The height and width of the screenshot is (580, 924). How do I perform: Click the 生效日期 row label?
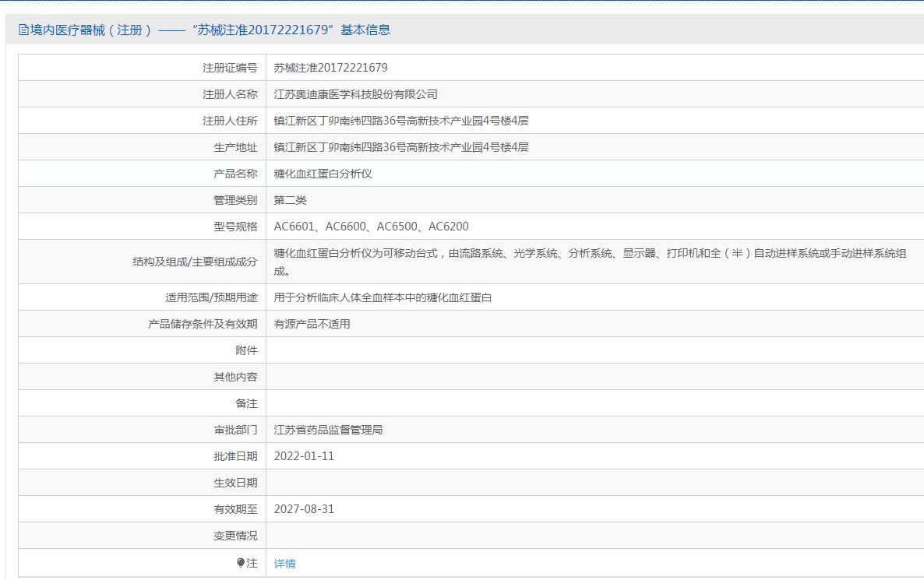pos(235,483)
